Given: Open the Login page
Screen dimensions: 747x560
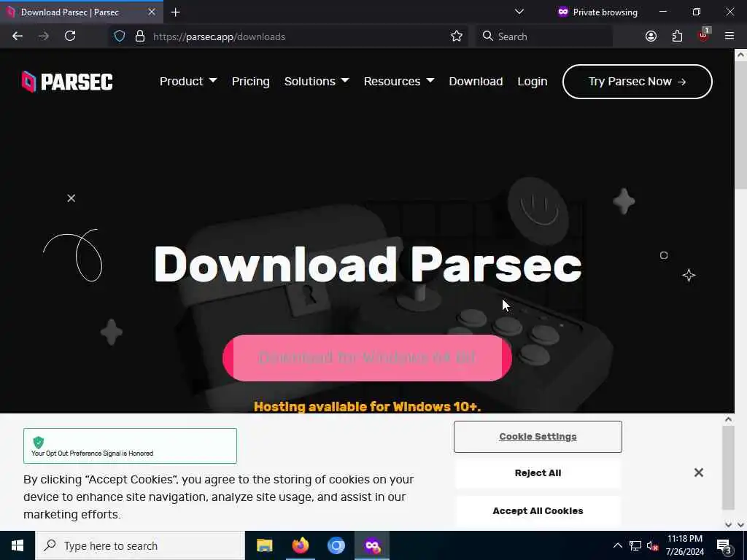Looking at the screenshot, I should [532, 82].
